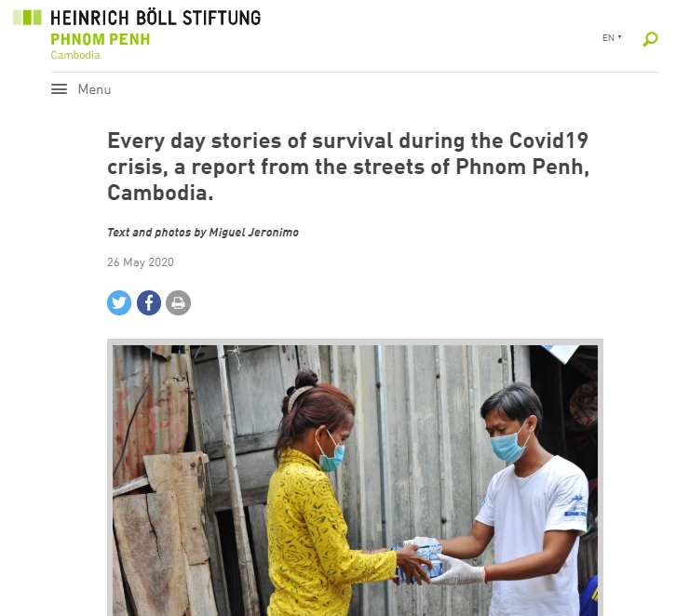Click the Covid19 survival stories headline

(347, 167)
